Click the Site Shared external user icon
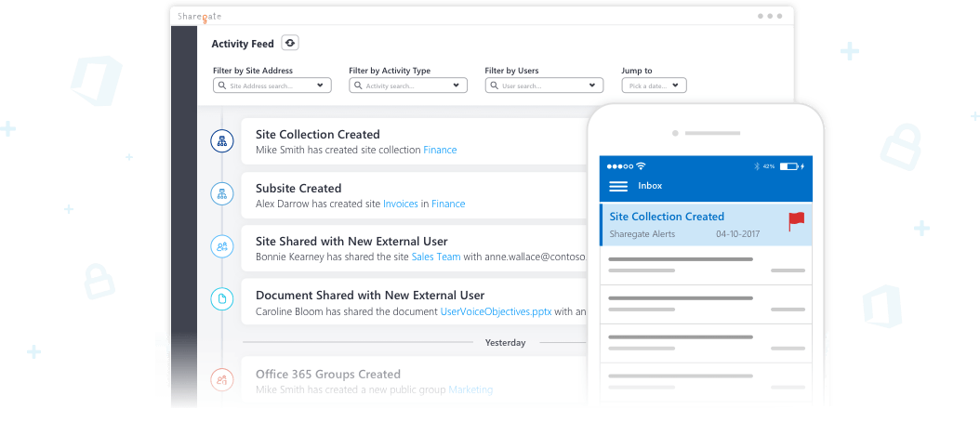 [222, 246]
